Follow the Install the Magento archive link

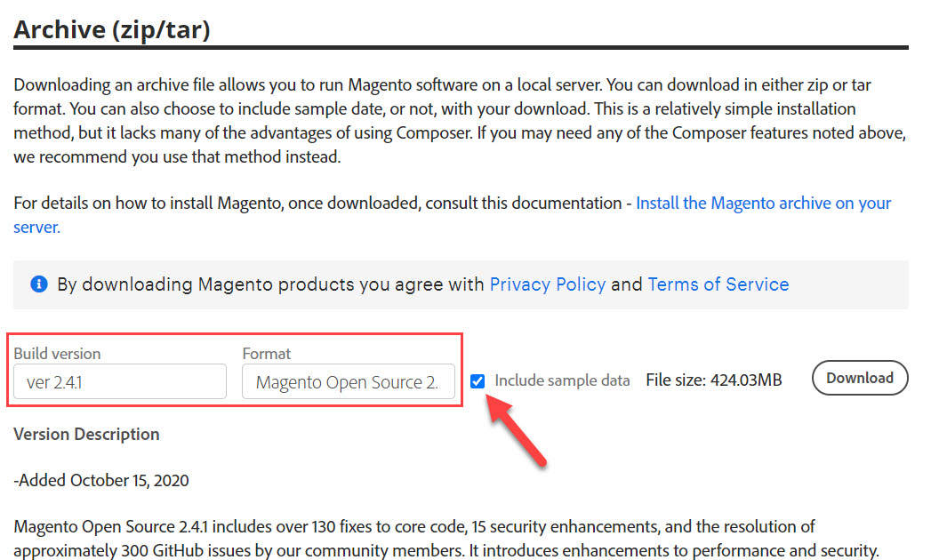pyautogui.click(x=763, y=203)
